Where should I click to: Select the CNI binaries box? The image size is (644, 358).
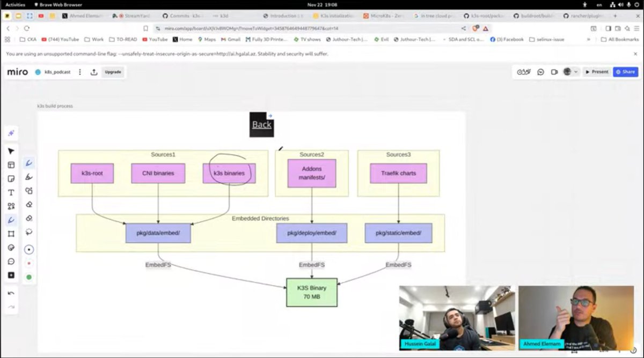(x=158, y=174)
